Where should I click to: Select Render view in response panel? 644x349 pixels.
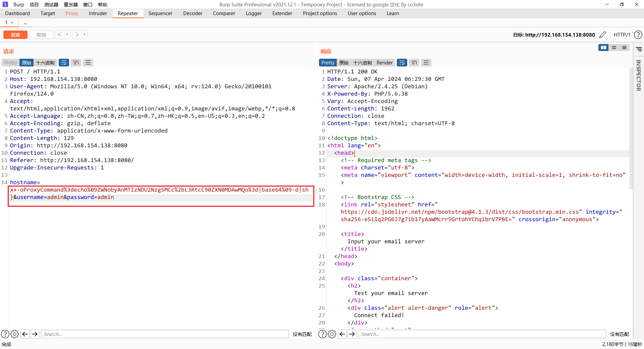[384, 63]
